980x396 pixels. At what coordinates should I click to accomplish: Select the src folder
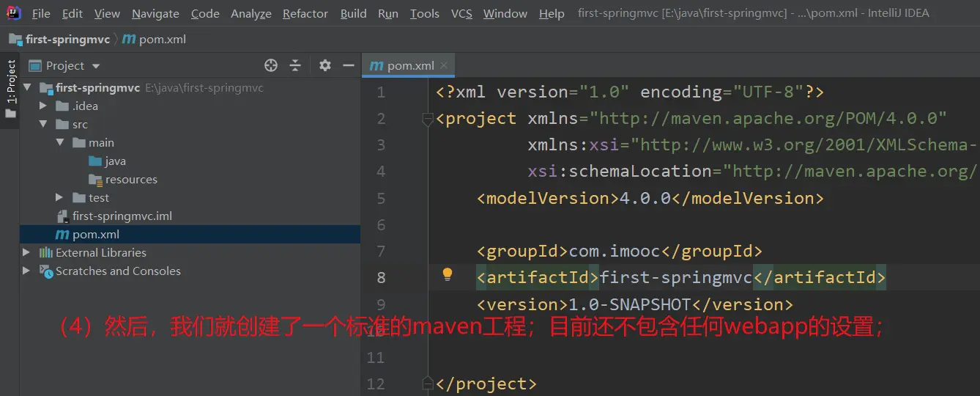80,125
